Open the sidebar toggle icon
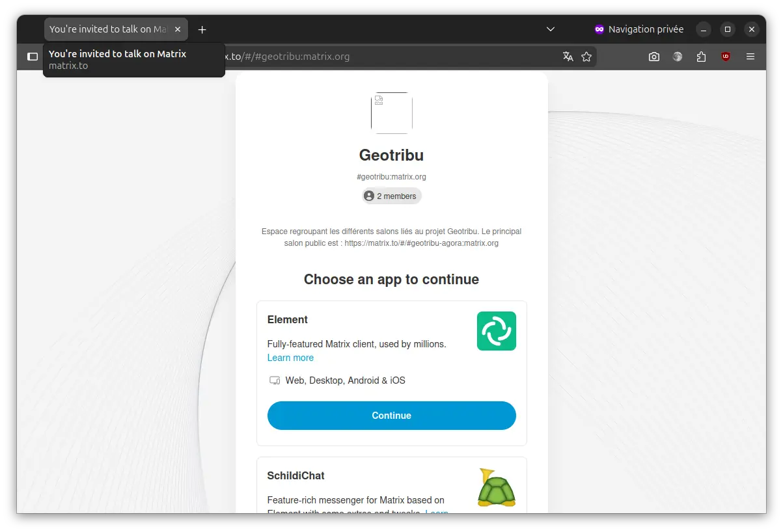Screen dimensions: 783x532 point(33,57)
